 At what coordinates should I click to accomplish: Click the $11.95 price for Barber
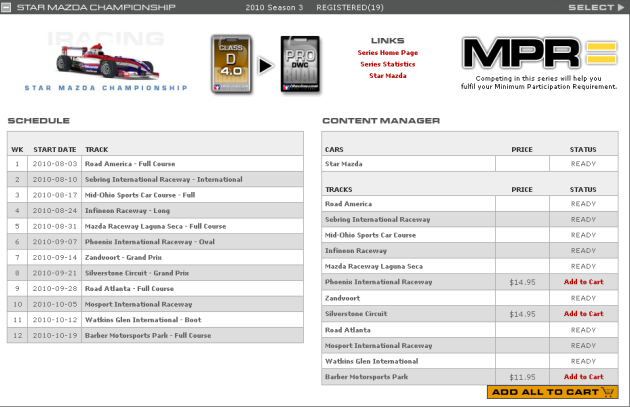[522, 377]
